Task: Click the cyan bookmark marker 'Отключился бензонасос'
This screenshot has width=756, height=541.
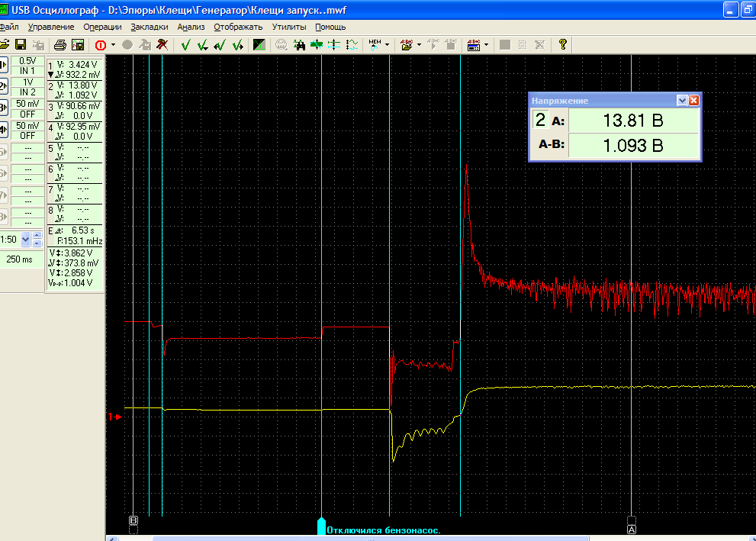Action: pyautogui.click(x=321, y=526)
